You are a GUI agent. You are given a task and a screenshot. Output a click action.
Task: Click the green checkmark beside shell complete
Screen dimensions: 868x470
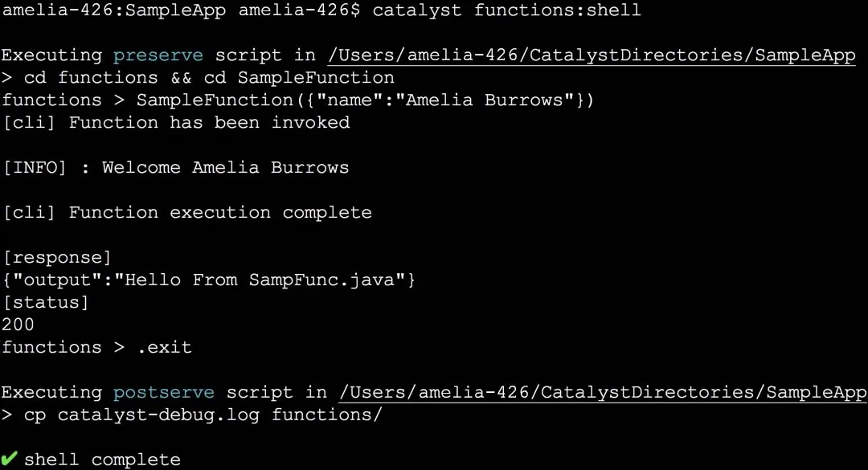coord(9,459)
